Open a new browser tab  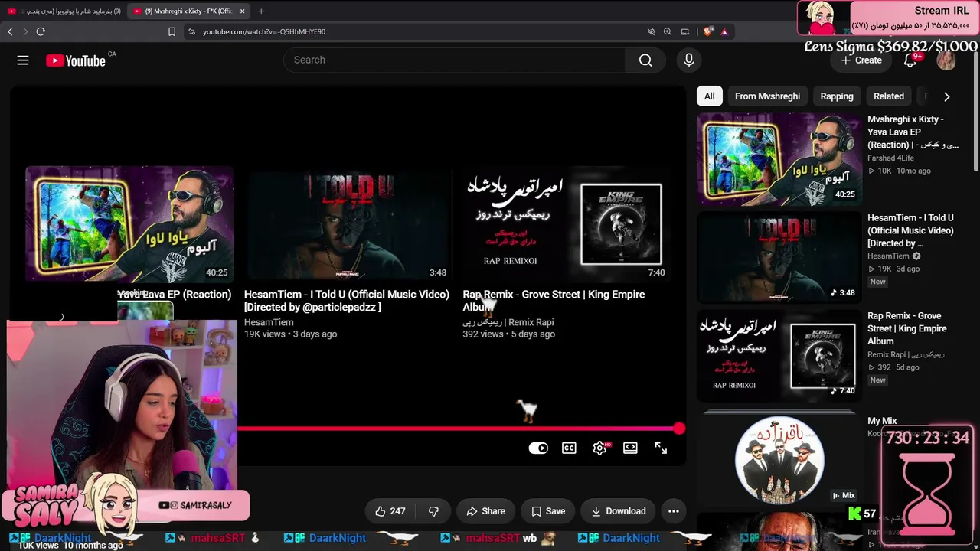pyautogui.click(x=261, y=11)
